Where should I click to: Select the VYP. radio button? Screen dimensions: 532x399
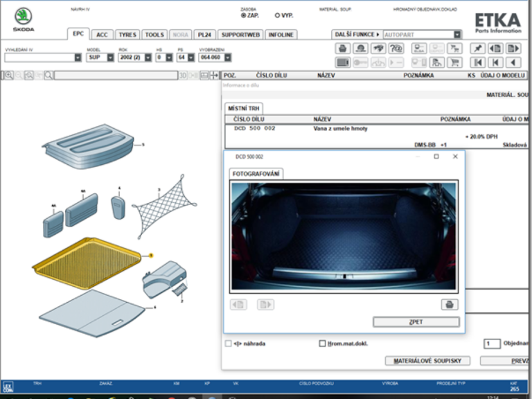[278, 15]
